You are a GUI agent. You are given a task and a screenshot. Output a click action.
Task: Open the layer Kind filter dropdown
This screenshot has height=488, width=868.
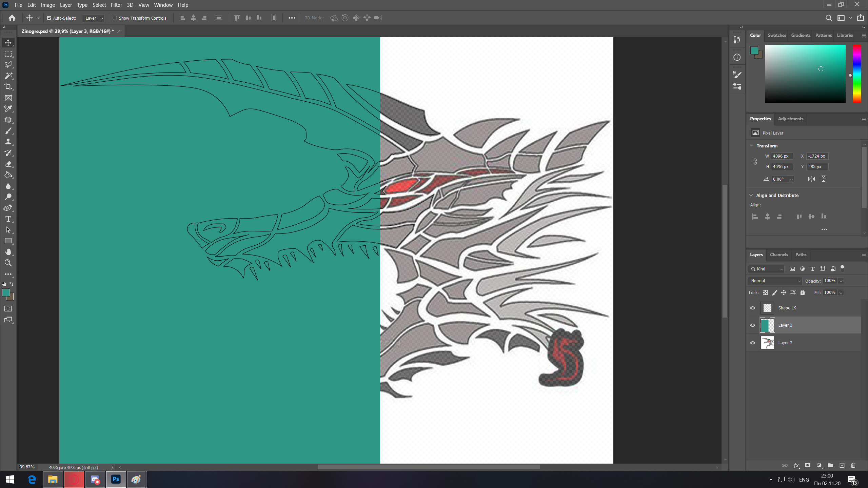pyautogui.click(x=767, y=269)
